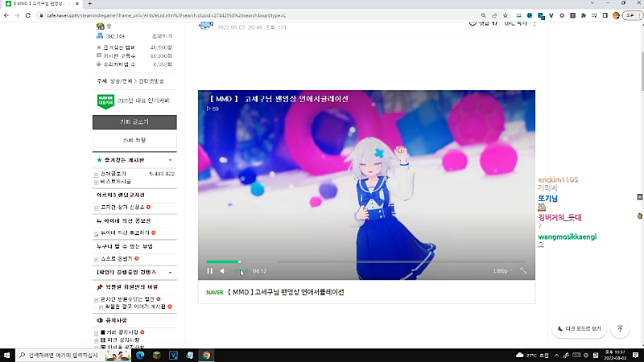
Task: Click the 카페 글쓰기 dark button
Action: point(134,122)
